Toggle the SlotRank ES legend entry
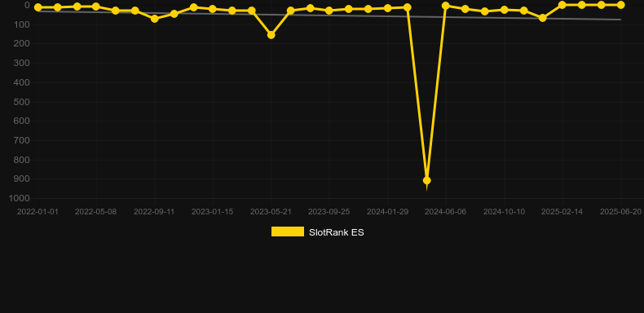Image resolution: width=644 pixels, height=313 pixels. pos(317,232)
